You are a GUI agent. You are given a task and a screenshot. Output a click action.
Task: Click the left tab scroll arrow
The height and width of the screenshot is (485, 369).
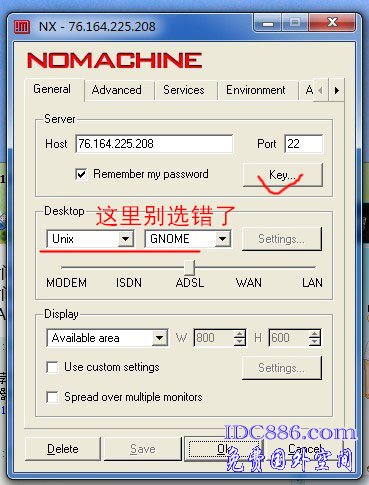pos(321,90)
